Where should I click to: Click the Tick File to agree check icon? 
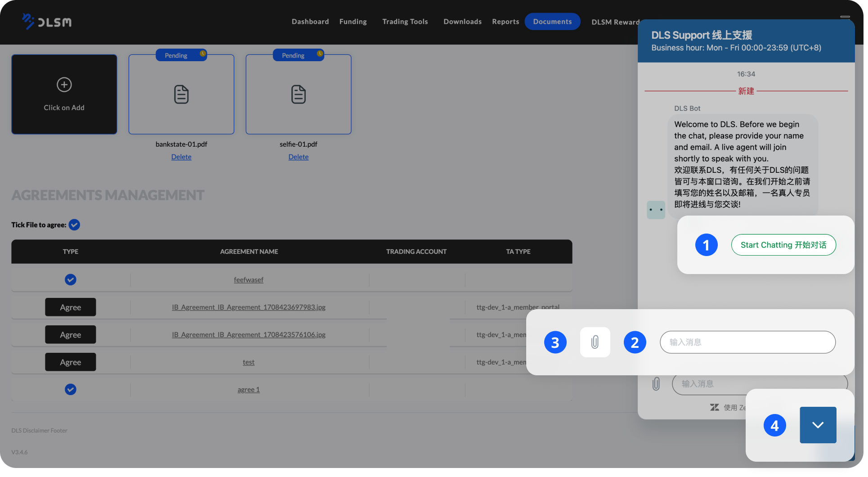pyautogui.click(x=74, y=225)
